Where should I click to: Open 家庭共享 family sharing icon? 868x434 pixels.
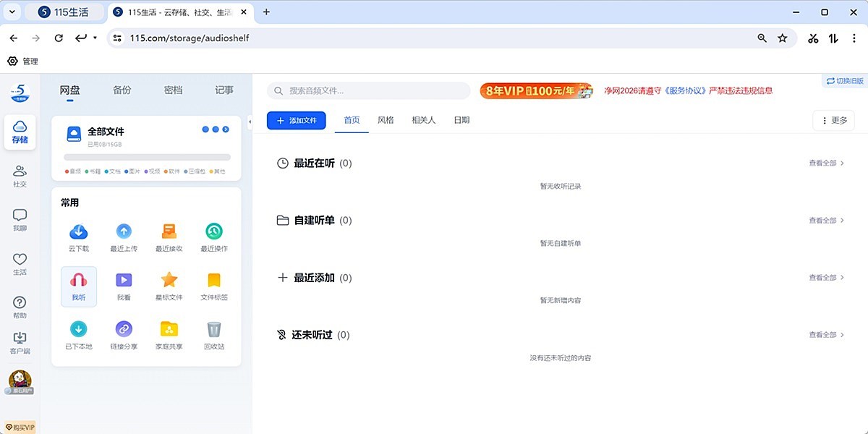pyautogui.click(x=169, y=333)
